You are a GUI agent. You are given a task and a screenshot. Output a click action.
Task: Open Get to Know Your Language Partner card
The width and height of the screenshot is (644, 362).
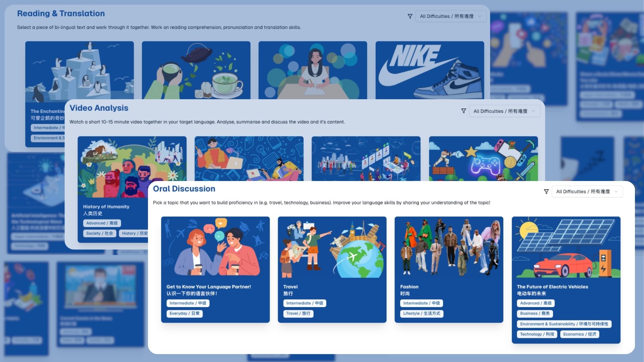coord(215,269)
